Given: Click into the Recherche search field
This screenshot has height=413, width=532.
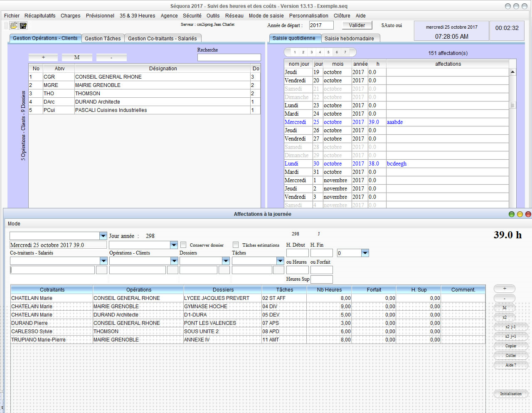Looking at the screenshot, I should click(x=229, y=58).
